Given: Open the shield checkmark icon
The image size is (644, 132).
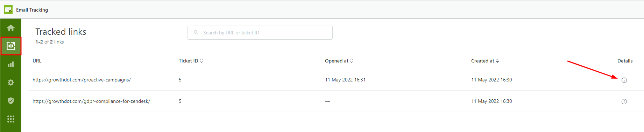Looking at the screenshot, I should [x=11, y=101].
